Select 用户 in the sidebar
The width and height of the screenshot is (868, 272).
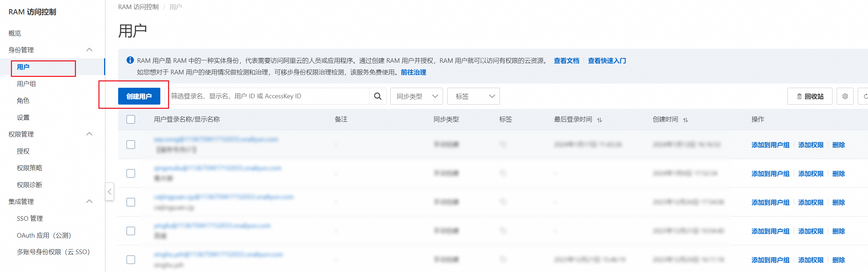coord(23,67)
